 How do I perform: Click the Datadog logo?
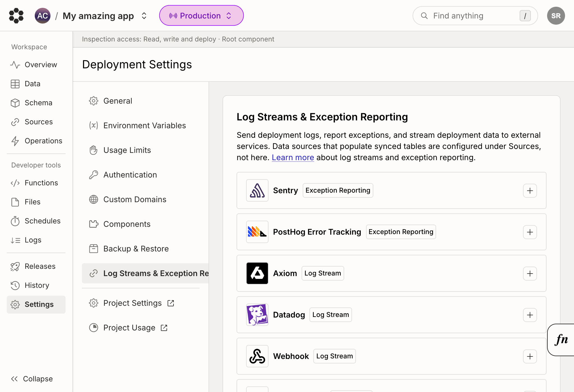[x=257, y=315]
